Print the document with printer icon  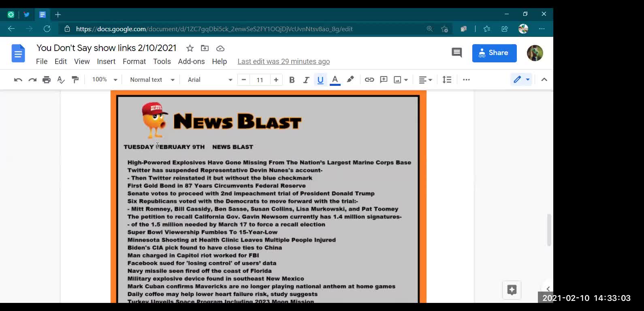[47, 80]
